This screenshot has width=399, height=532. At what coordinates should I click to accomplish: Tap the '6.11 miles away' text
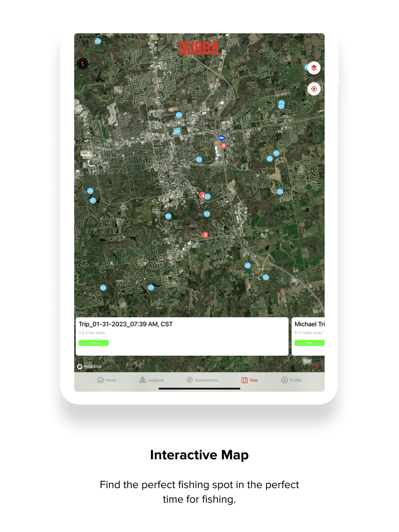[308, 333]
